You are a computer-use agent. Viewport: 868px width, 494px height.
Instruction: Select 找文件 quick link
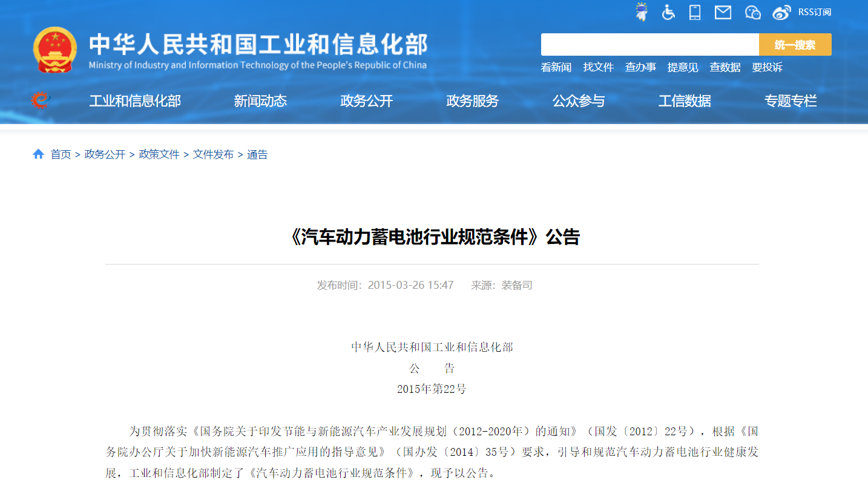598,67
